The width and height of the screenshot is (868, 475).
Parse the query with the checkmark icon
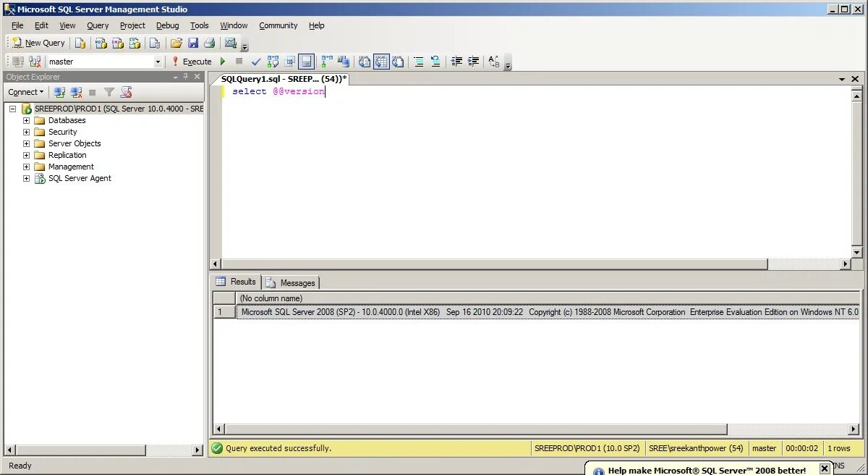click(256, 62)
